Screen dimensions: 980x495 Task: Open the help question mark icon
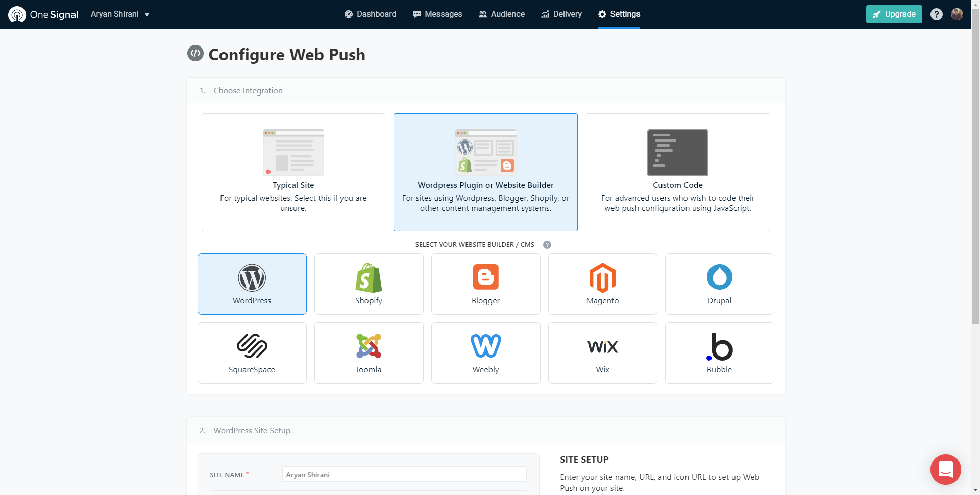click(937, 14)
